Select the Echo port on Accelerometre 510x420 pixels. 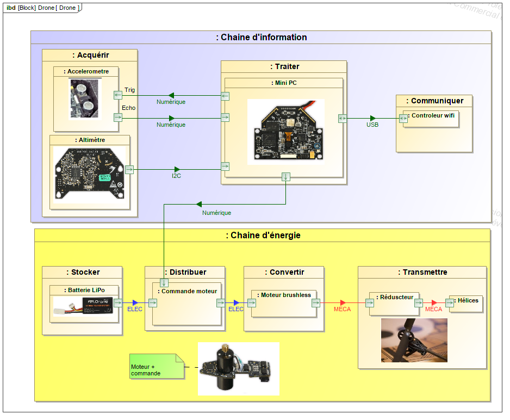pos(118,118)
